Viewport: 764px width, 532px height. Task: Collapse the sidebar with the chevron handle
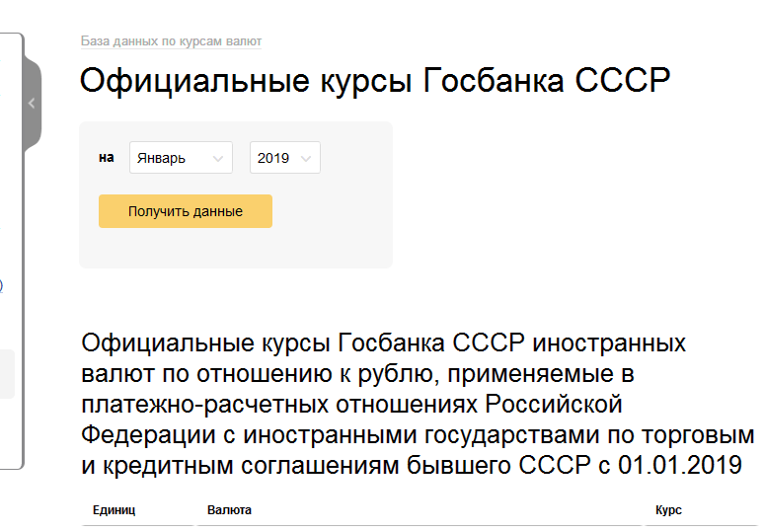pos(32,103)
